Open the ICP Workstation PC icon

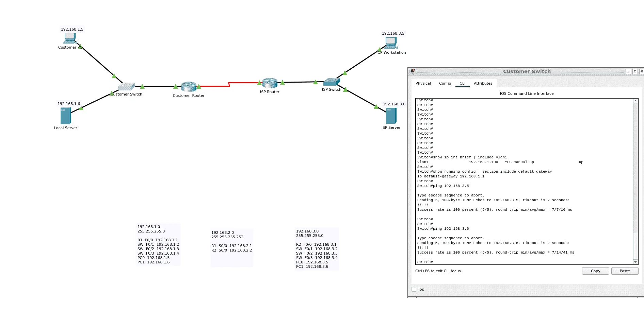coord(391,42)
